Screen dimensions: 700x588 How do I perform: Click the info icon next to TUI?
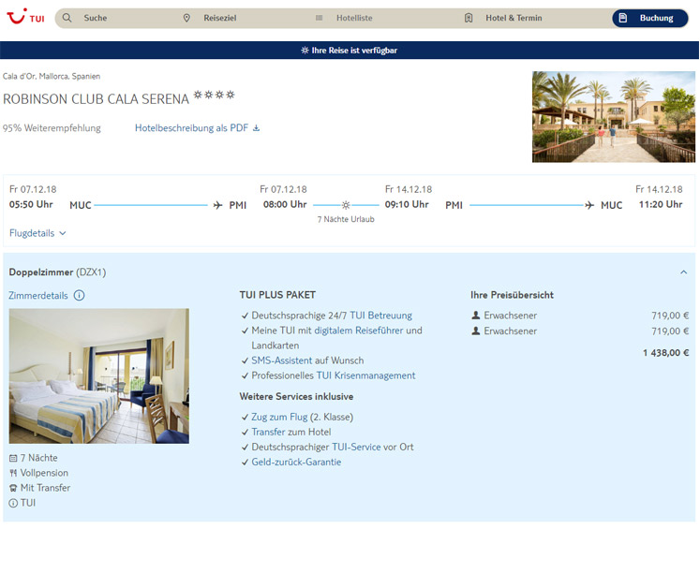pyautogui.click(x=13, y=503)
